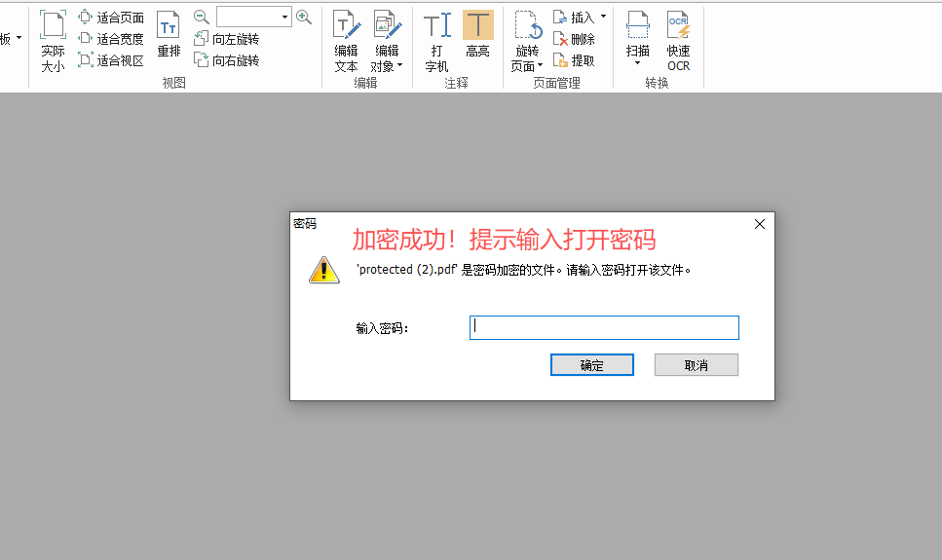The image size is (942, 560).
Task: Confirm password with 确定 button
Action: point(591,364)
